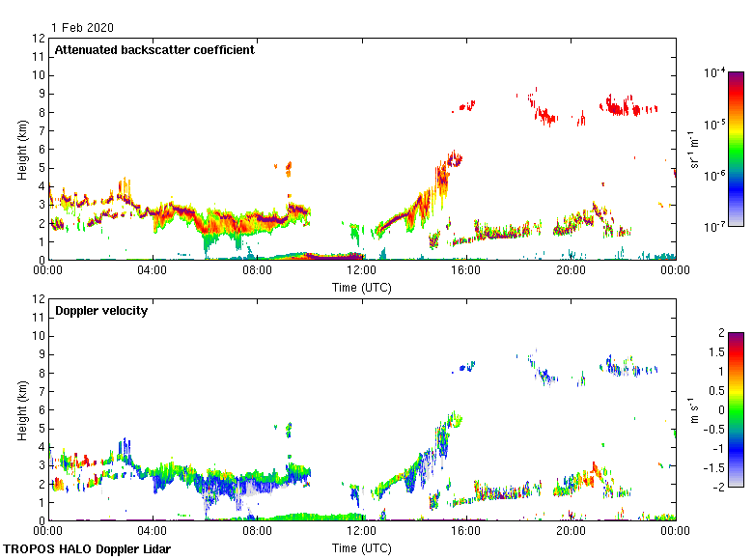The image size is (753, 560).
Task: Select the "1 Feb 2020" date label
Action: (82, 27)
